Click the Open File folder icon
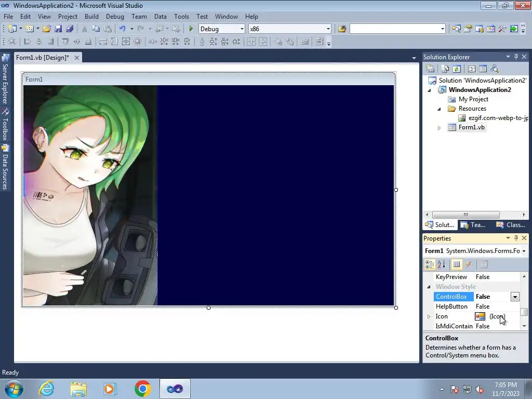The height and width of the screenshot is (399, 532). [x=46, y=29]
